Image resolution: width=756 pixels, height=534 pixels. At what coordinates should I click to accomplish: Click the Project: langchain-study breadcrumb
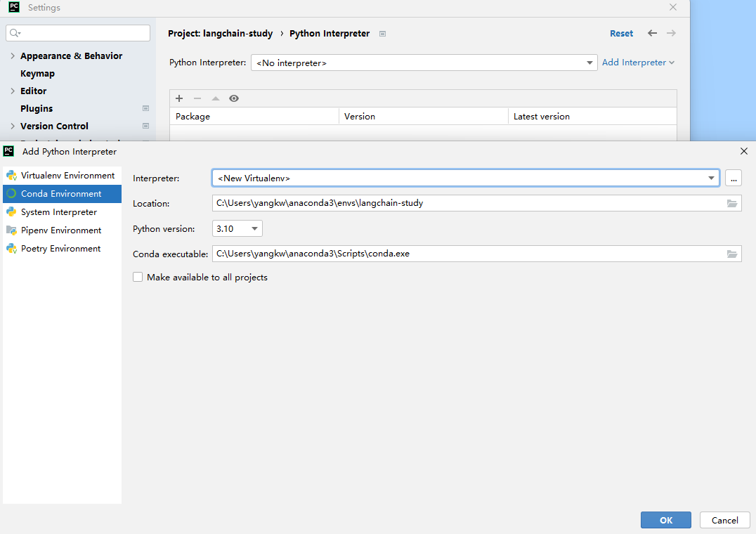(221, 33)
